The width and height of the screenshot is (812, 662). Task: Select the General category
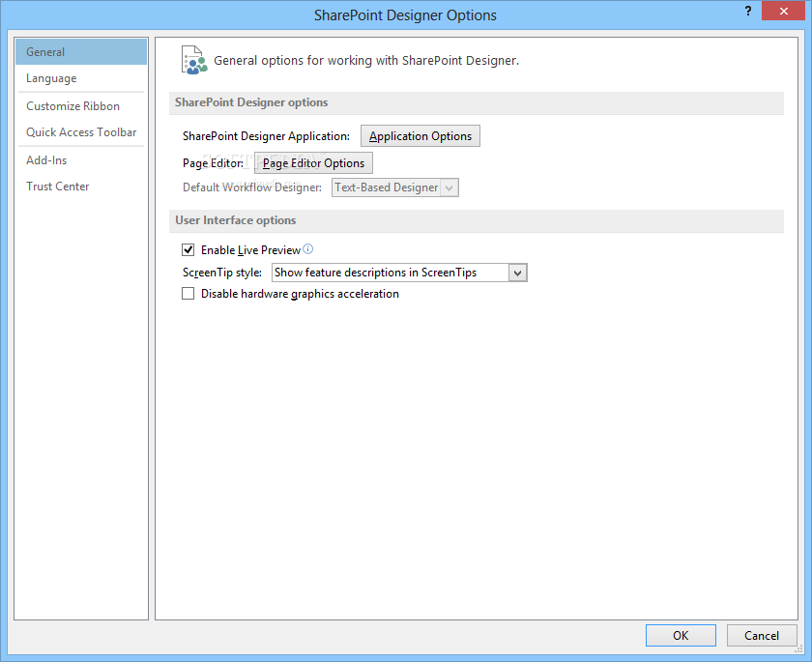(x=81, y=52)
